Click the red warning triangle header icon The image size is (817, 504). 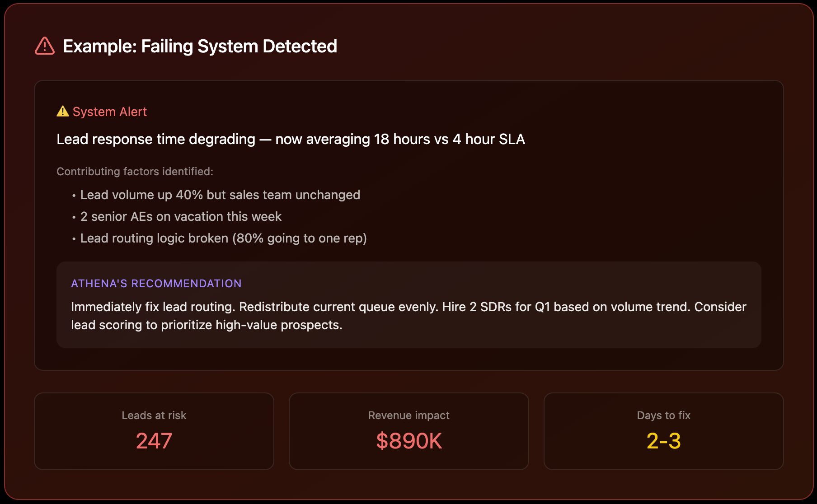point(45,46)
